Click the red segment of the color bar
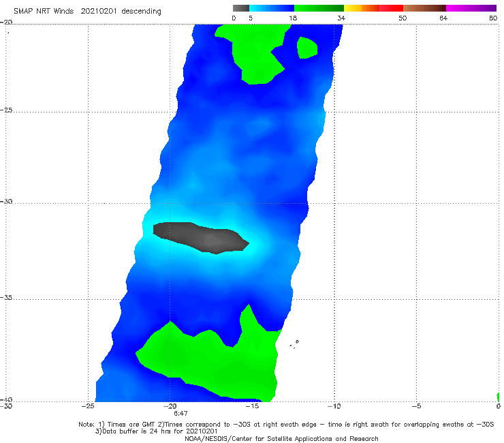Screen dimensions: 504x443 391,8
